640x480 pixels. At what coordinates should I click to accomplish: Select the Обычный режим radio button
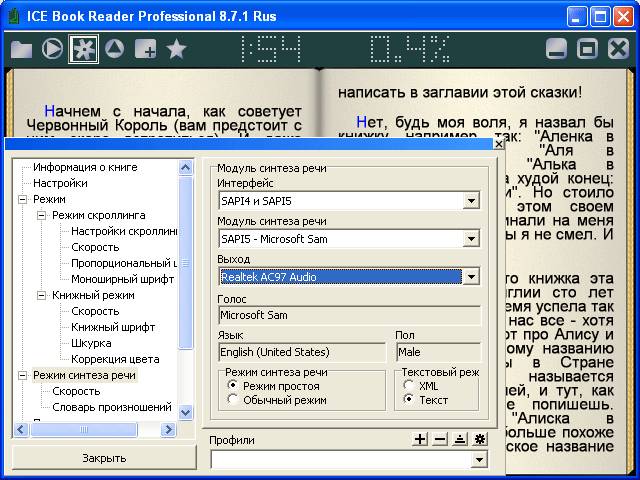(232, 400)
